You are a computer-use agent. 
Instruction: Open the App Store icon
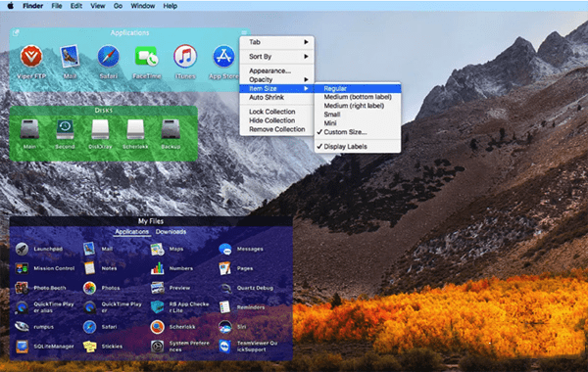[223, 57]
